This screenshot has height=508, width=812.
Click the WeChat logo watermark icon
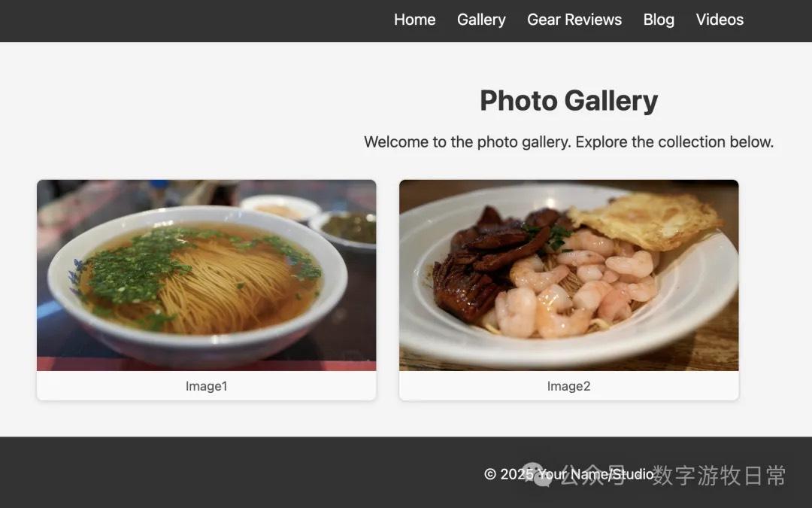pos(538,475)
